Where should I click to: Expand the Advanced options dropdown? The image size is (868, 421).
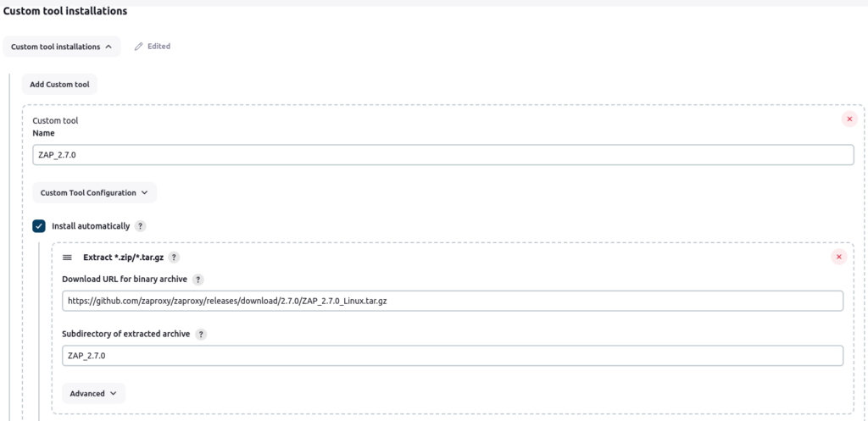(93, 394)
